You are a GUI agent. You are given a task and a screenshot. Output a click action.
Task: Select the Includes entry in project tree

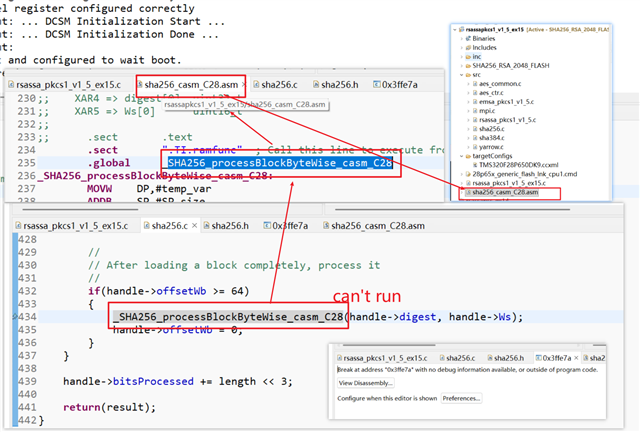tap(484, 47)
